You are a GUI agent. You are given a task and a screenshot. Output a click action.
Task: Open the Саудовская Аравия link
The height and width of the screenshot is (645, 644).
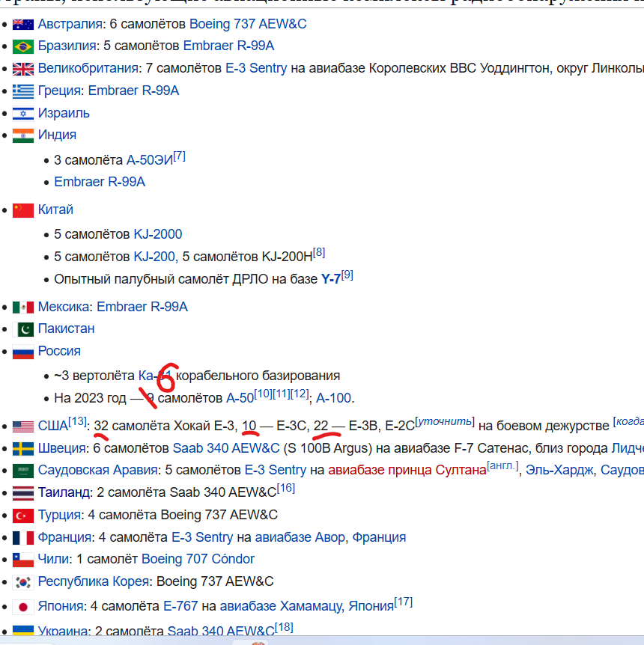click(x=97, y=470)
